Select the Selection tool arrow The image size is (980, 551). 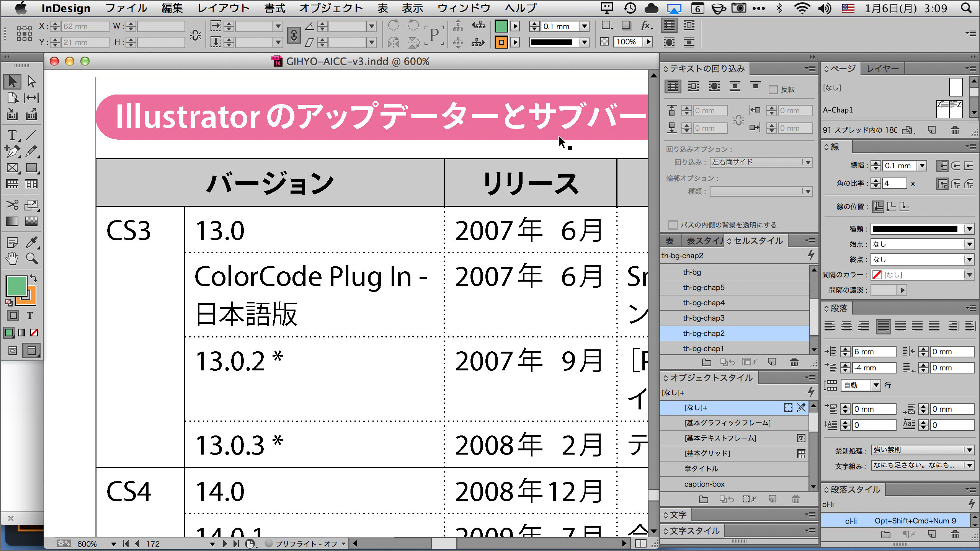12,82
